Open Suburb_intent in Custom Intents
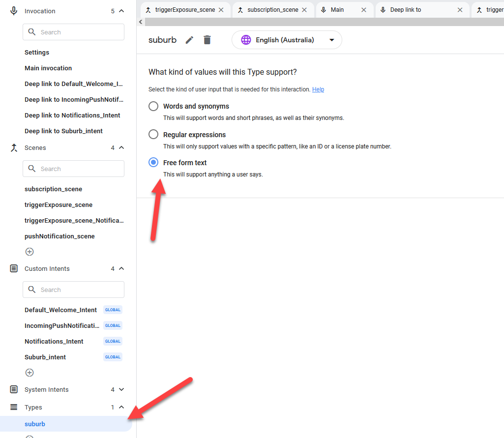 point(45,357)
